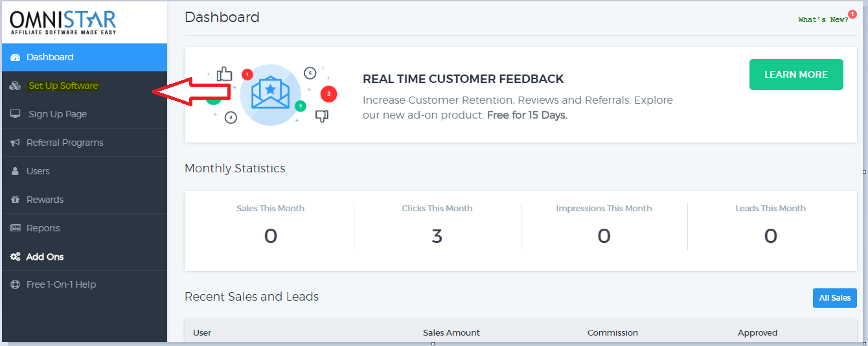Image resolution: width=868 pixels, height=346 pixels.
Task: Click the Reports newspaper icon
Action: click(x=16, y=228)
